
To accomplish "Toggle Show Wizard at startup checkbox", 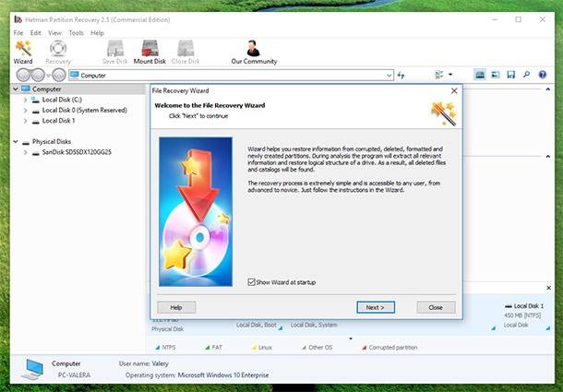I will pyautogui.click(x=251, y=282).
